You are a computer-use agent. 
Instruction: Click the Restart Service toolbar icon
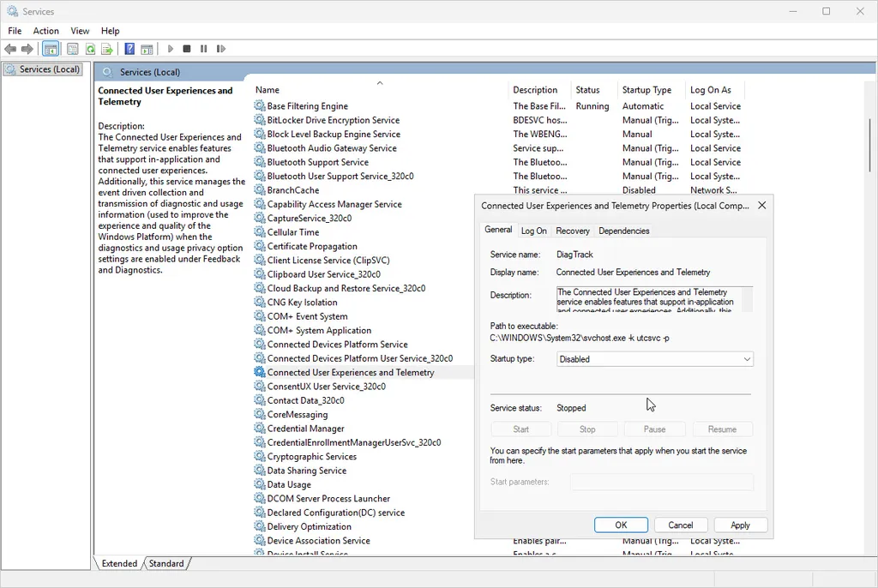pos(220,49)
